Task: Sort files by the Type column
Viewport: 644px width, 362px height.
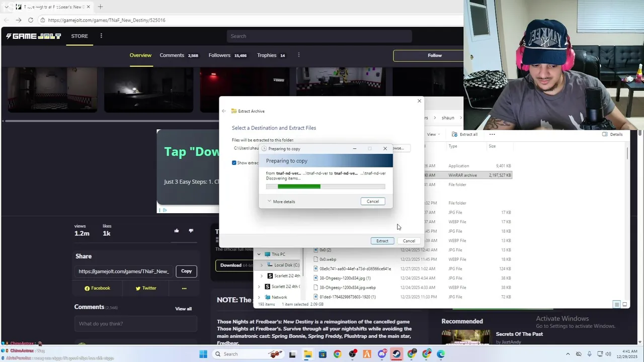Action: click(453, 146)
